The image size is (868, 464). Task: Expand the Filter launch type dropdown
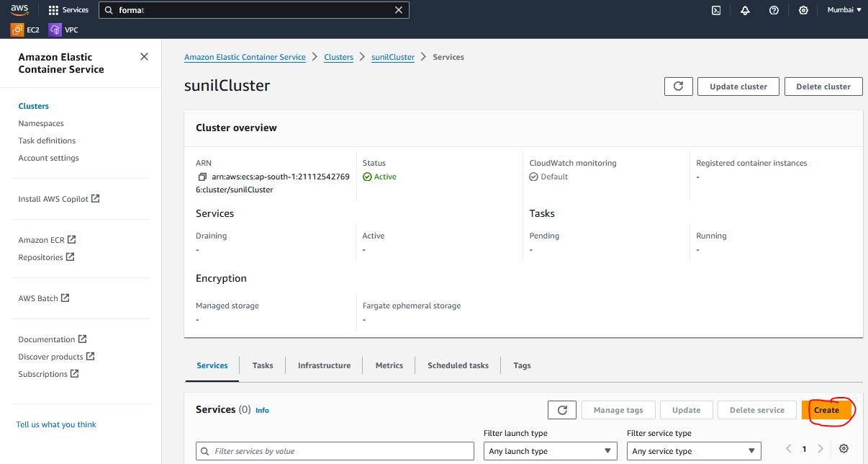click(x=550, y=451)
